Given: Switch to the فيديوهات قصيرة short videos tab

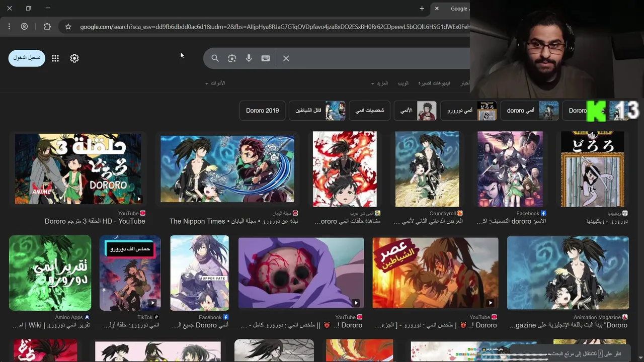Looking at the screenshot, I should click(x=434, y=83).
